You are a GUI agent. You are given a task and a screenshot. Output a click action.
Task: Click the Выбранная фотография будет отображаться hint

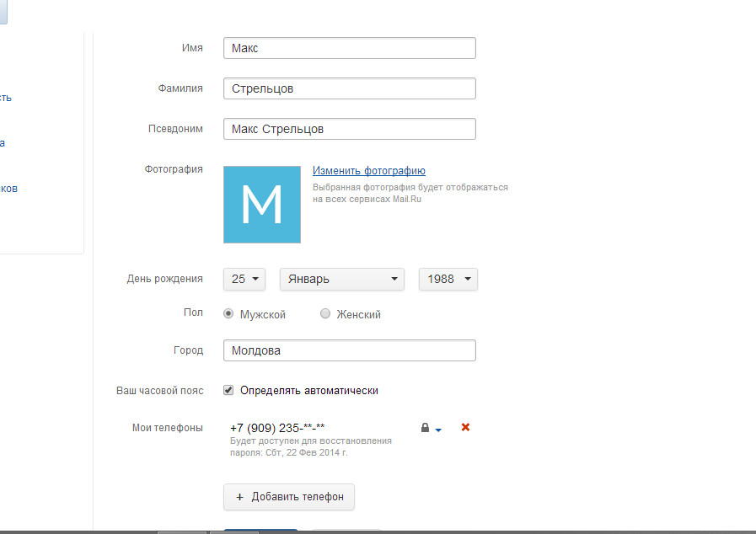coord(410,193)
